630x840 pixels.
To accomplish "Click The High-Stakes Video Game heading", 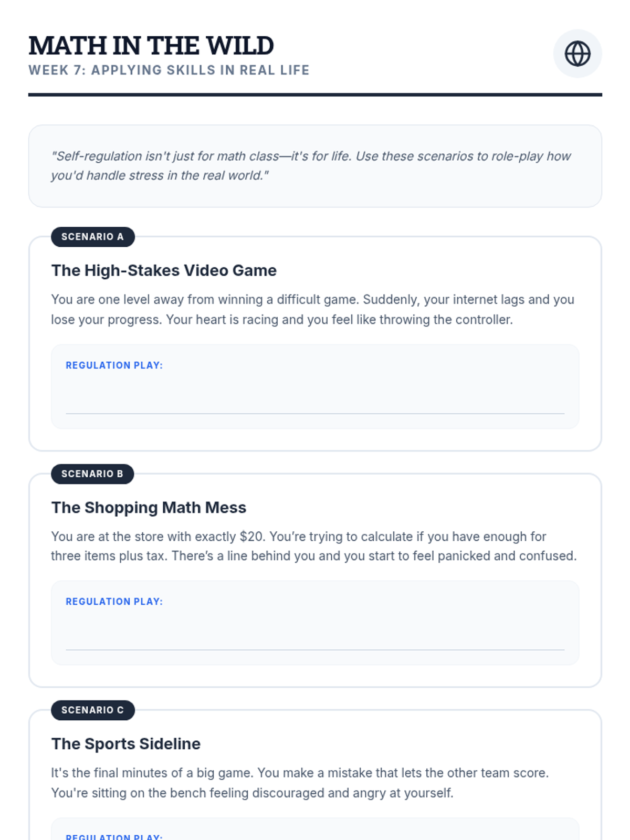I will pyautogui.click(x=164, y=270).
